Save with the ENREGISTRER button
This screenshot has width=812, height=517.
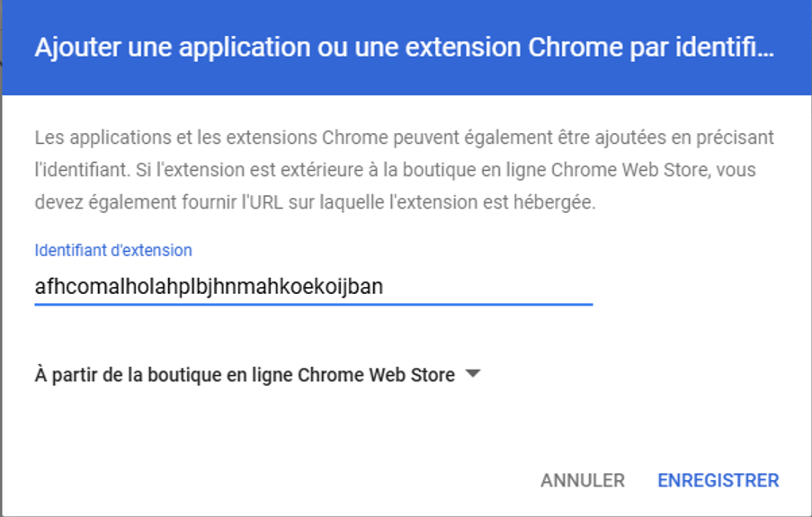718,480
